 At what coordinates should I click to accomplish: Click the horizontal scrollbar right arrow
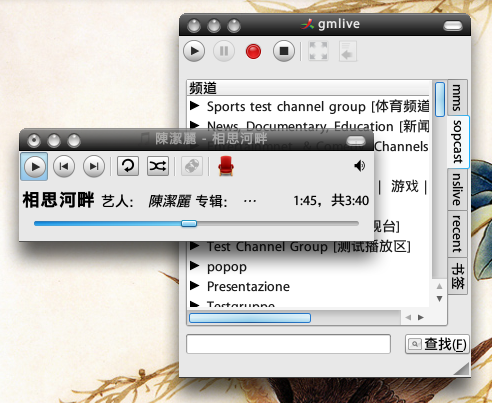click(x=421, y=317)
